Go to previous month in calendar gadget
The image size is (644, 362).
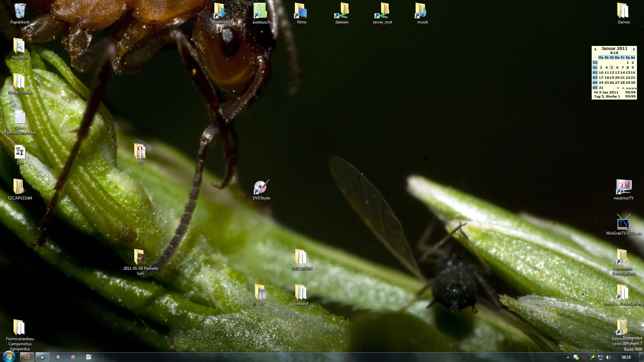click(595, 49)
